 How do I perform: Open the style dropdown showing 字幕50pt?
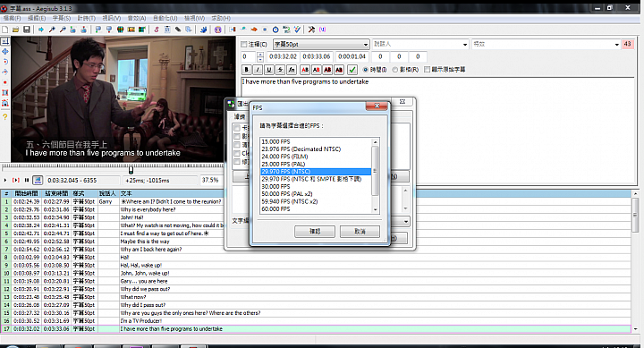(x=322, y=45)
